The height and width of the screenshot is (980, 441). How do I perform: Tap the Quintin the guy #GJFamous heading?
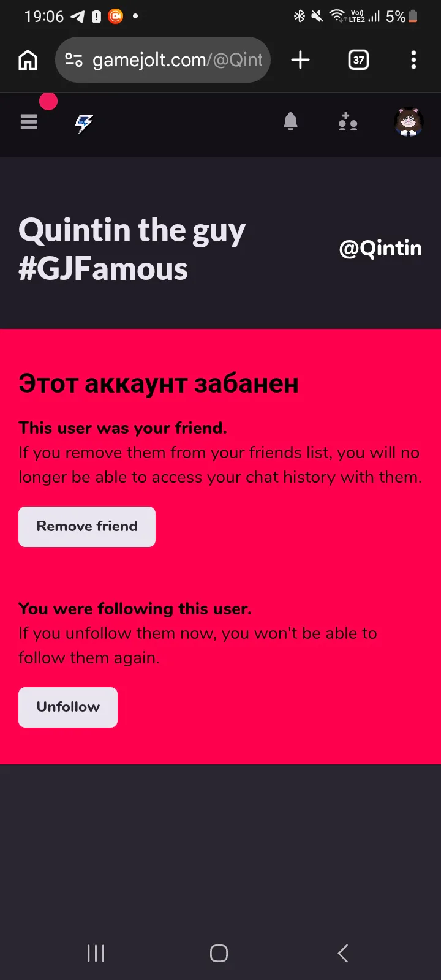point(132,249)
